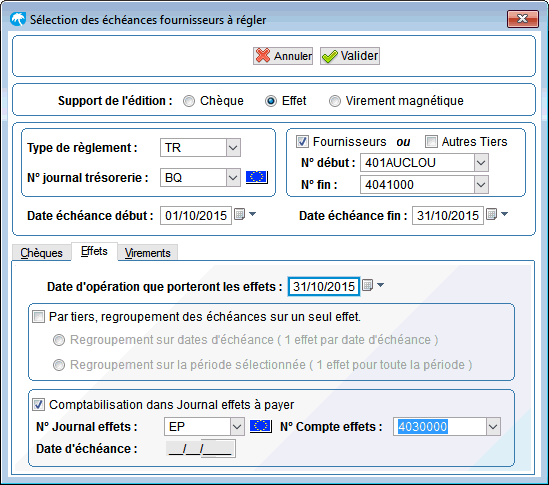Expand the N° début account dropdown
The width and height of the screenshot is (549, 485).
coord(481,163)
